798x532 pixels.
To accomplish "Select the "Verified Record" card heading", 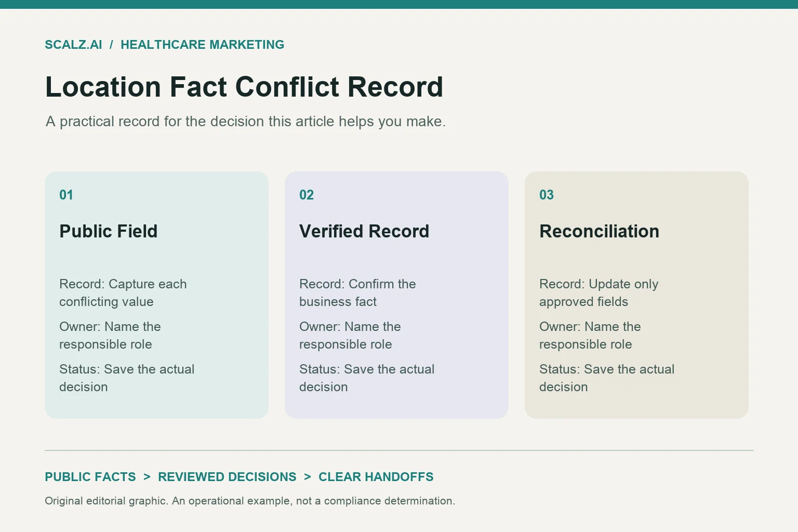I will click(364, 231).
